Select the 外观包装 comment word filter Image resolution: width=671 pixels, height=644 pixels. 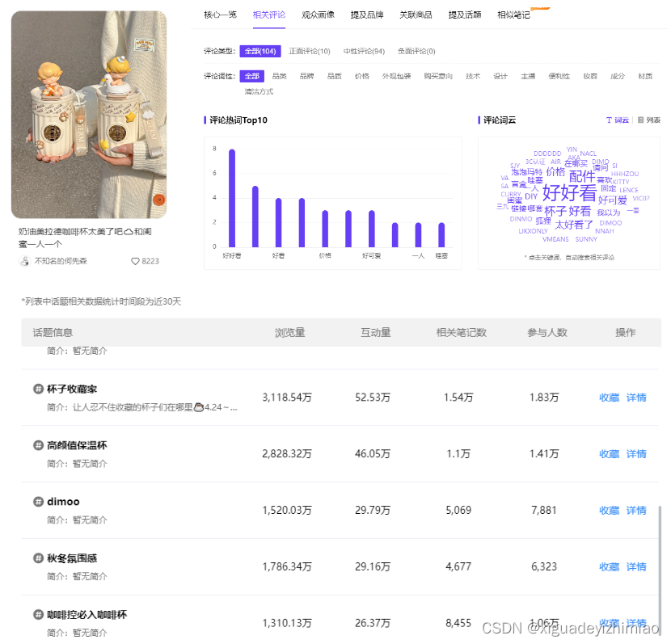tap(396, 76)
